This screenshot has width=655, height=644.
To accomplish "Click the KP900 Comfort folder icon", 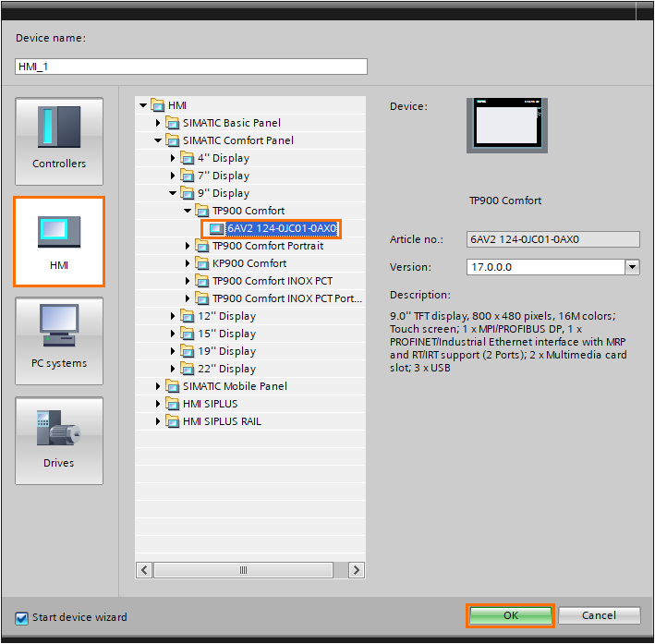I will pyautogui.click(x=202, y=263).
